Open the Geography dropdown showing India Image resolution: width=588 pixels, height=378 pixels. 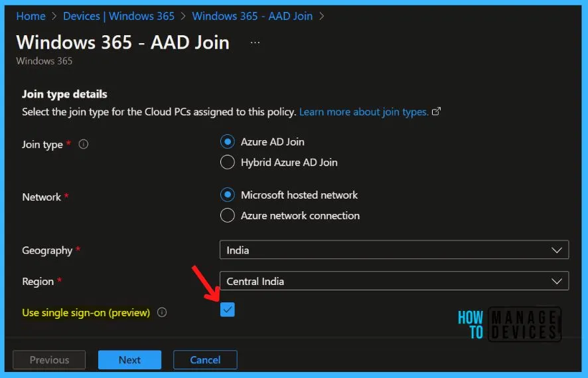point(394,250)
